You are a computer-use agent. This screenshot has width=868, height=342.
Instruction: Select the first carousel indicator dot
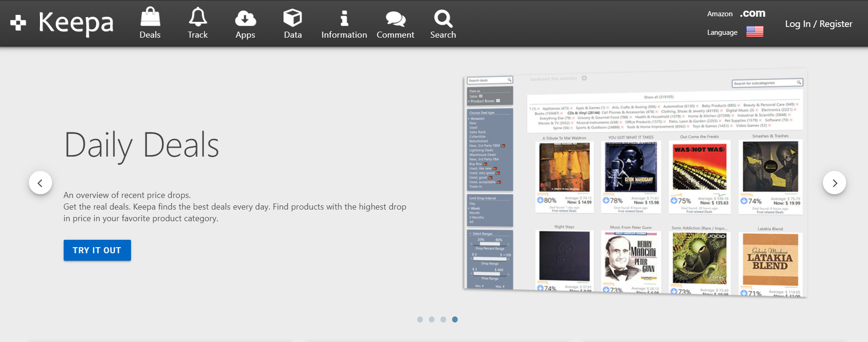420,319
